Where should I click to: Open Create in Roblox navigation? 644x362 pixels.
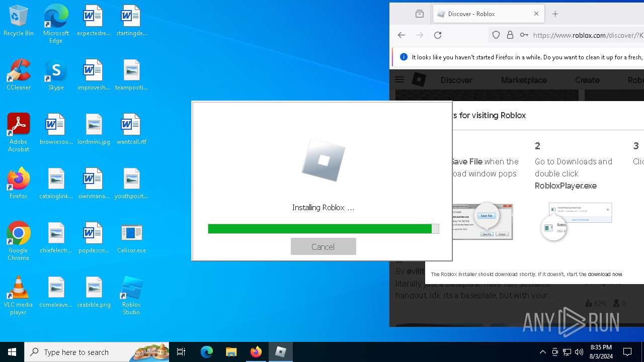(587, 80)
